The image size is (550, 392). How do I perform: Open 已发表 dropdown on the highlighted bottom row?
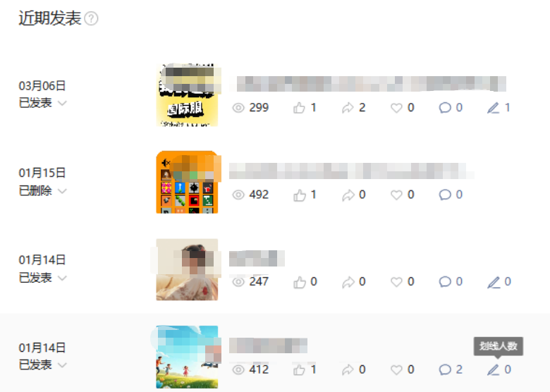[x=62, y=365]
